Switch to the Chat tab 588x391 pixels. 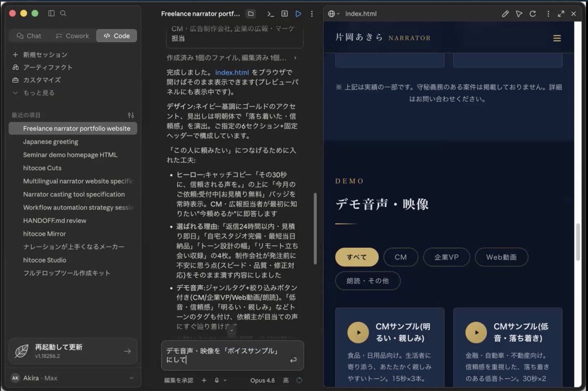[29, 36]
